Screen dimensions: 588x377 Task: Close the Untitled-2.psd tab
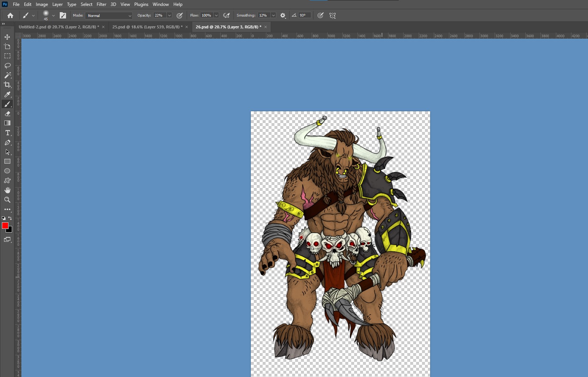103,27
